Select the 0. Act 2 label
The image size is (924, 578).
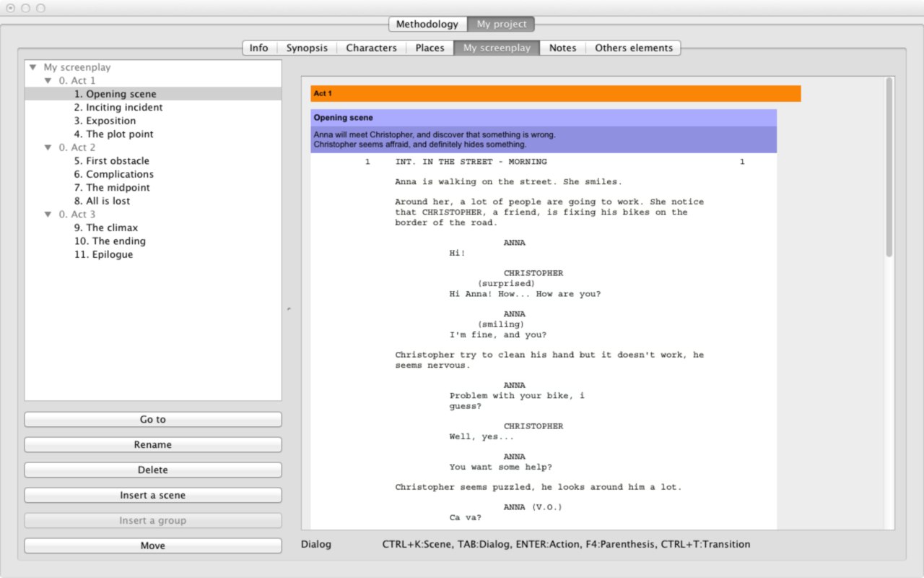[x=77, y=147]
